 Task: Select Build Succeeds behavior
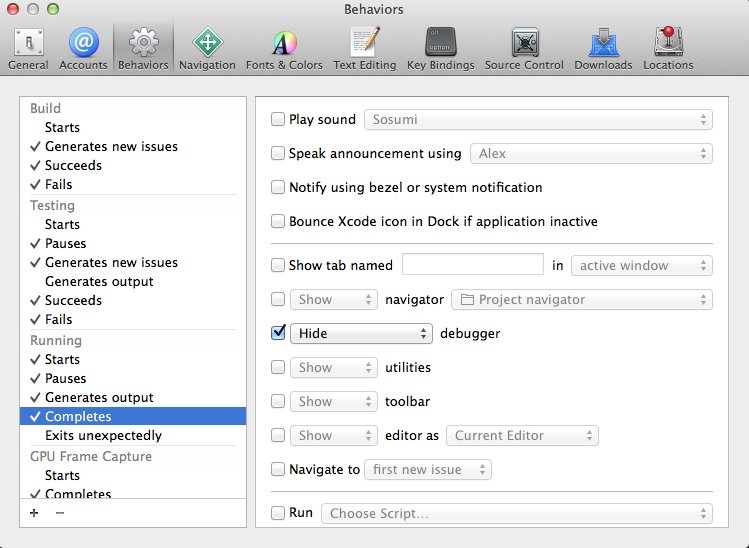pos(133,165)
